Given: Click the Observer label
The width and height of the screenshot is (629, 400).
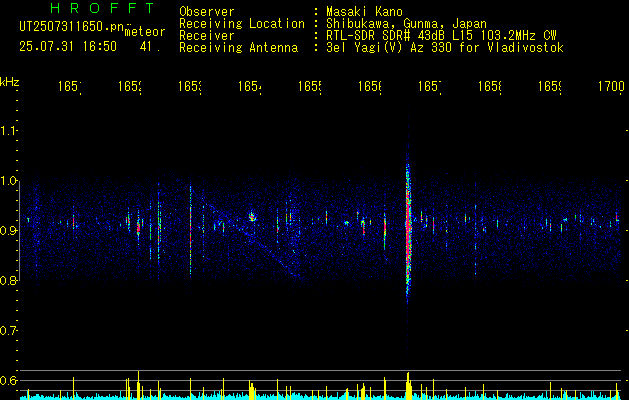Looking at the screenshot, I should point(207,12).
